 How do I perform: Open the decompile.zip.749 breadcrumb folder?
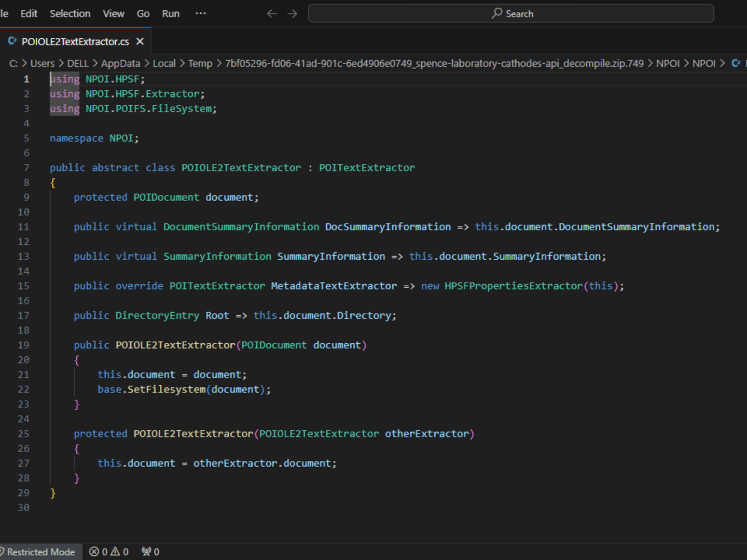[434, 63]
